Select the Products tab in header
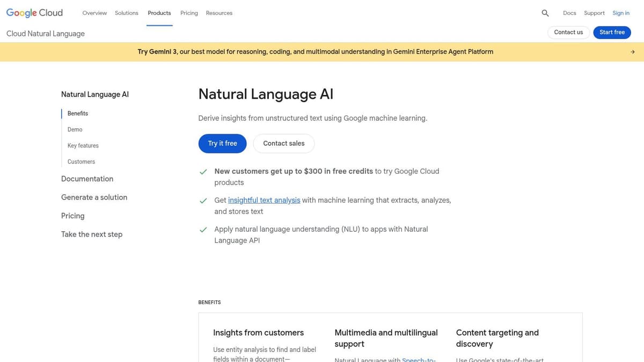Image resolution: width=644 pixels, height=362 pixels. [159, 13]
